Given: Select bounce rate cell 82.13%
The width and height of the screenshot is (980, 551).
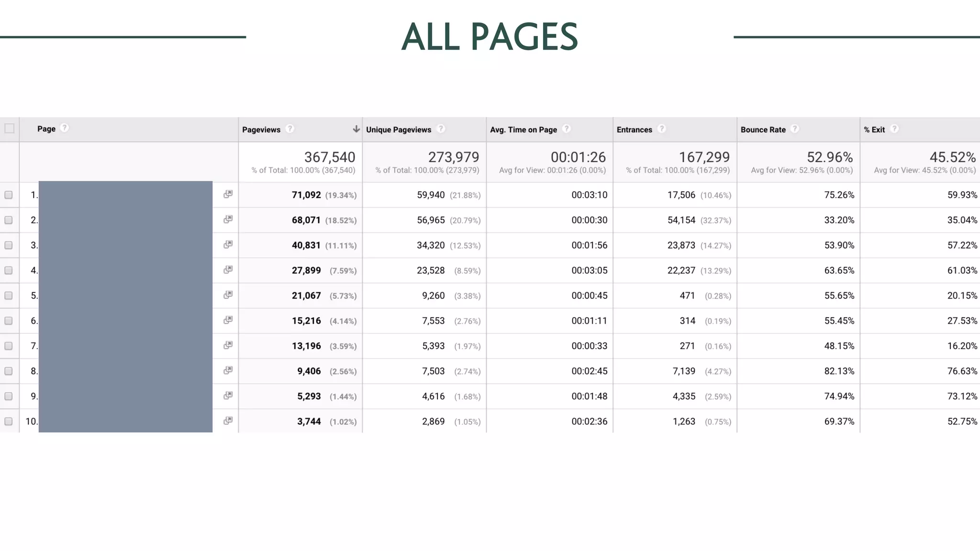Looking at the screenshot, I should pos(839,371).
